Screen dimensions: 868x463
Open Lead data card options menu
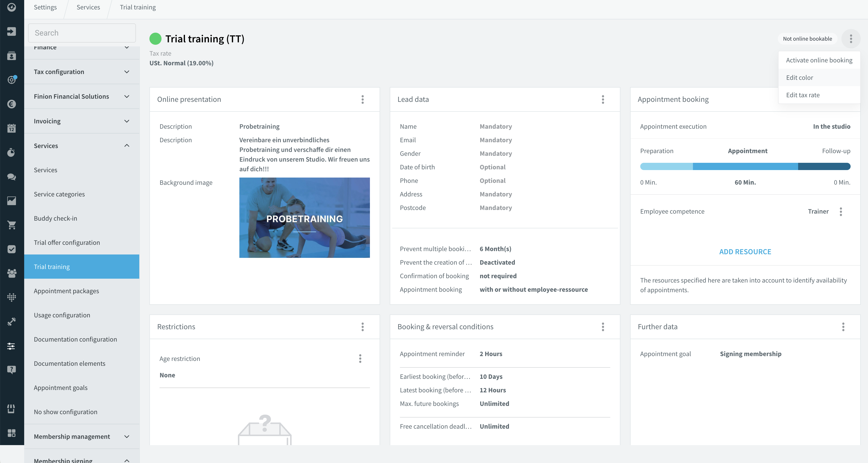pyautogui.click(x=603, y=99)
